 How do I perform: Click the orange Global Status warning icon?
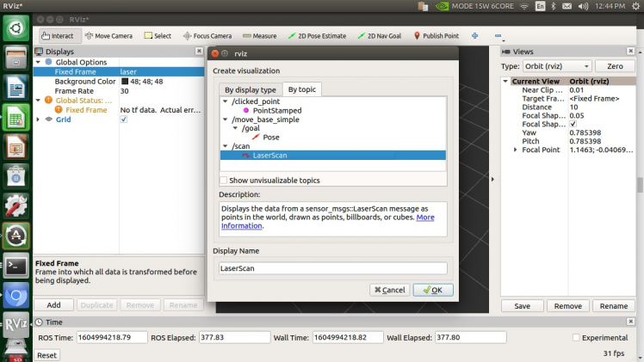(x=48, y=100)
